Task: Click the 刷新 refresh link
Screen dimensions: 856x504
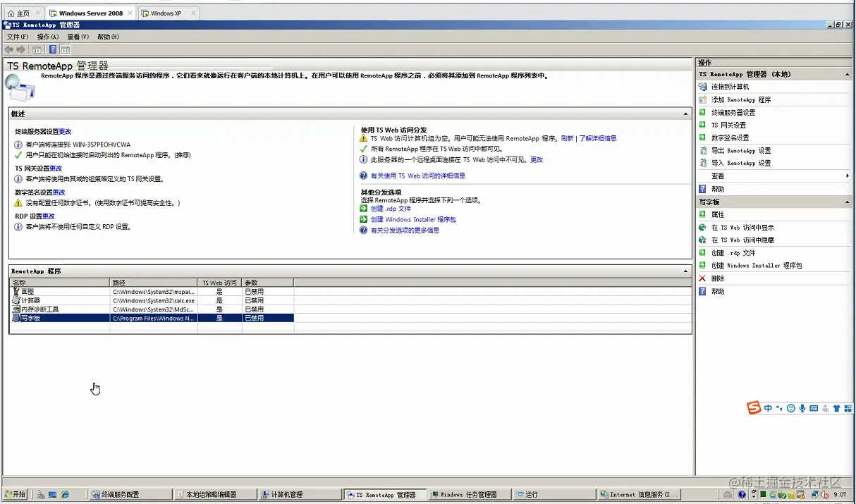Action: (568, 139)
